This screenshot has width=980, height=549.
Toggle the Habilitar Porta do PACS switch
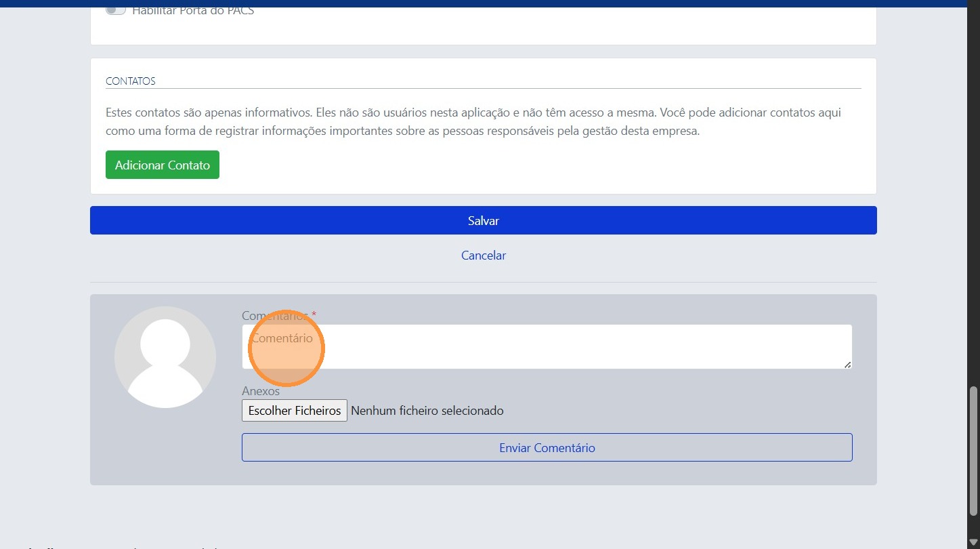[116, 11]
